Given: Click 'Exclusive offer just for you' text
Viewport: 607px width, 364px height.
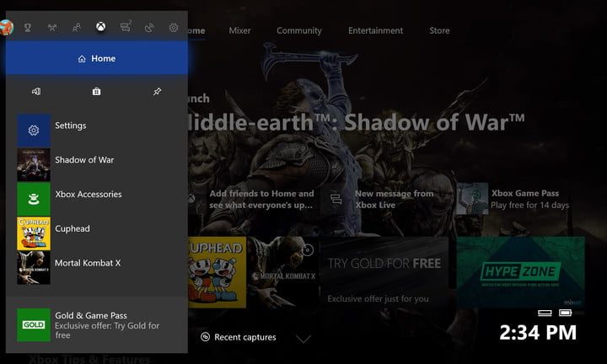Looking at the screenshot, I should click(x=379, y=298).
